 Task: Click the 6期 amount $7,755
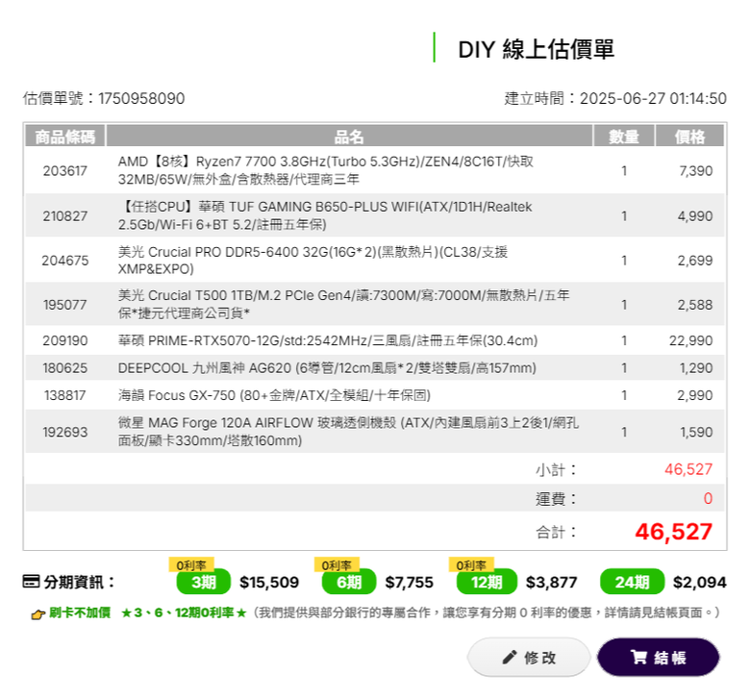point(410,583)
